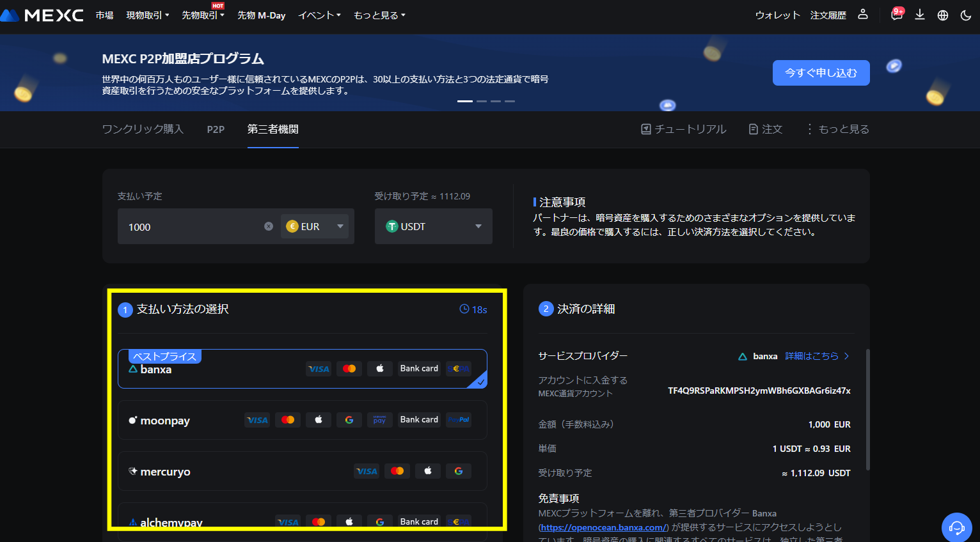Open the MEXC logo home link
The width and height of the screenshot is (980, 542).
tap(42, 15)
